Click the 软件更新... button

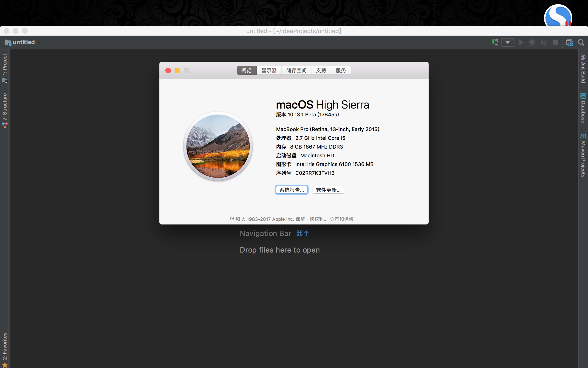coord(328,190)
